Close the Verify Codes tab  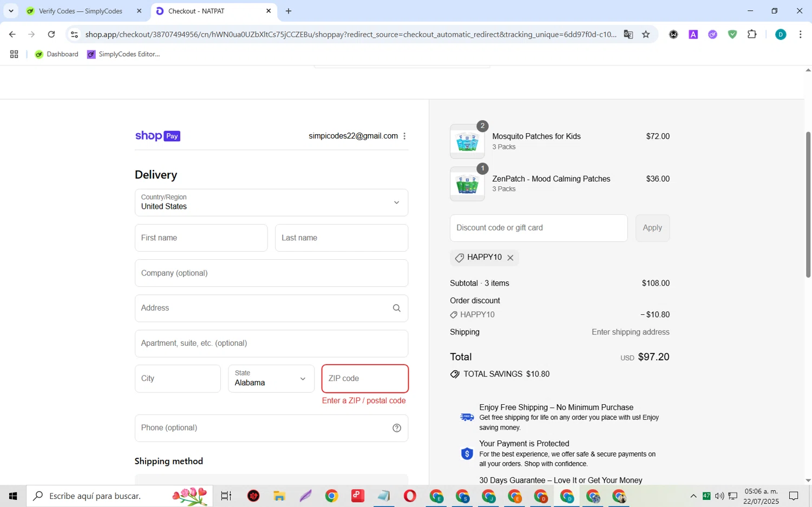139,11
